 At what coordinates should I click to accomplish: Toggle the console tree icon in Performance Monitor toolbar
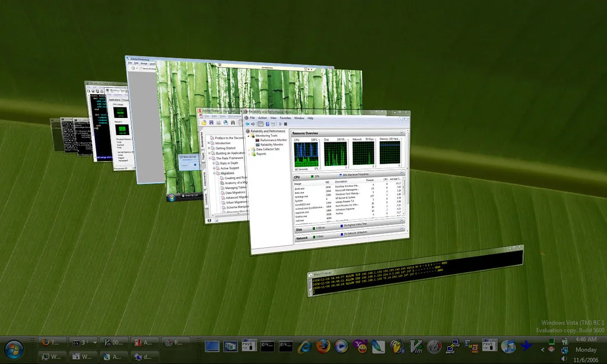tap(260, 124)
